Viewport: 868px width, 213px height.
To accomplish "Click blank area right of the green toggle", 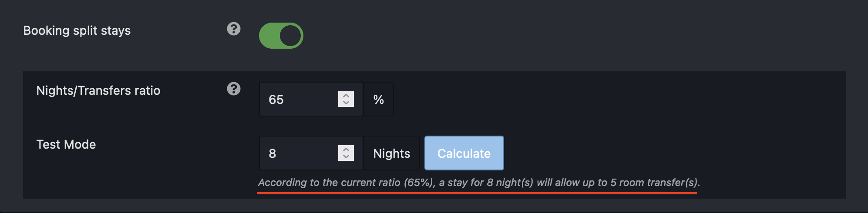I will click(x=566, y=36).
